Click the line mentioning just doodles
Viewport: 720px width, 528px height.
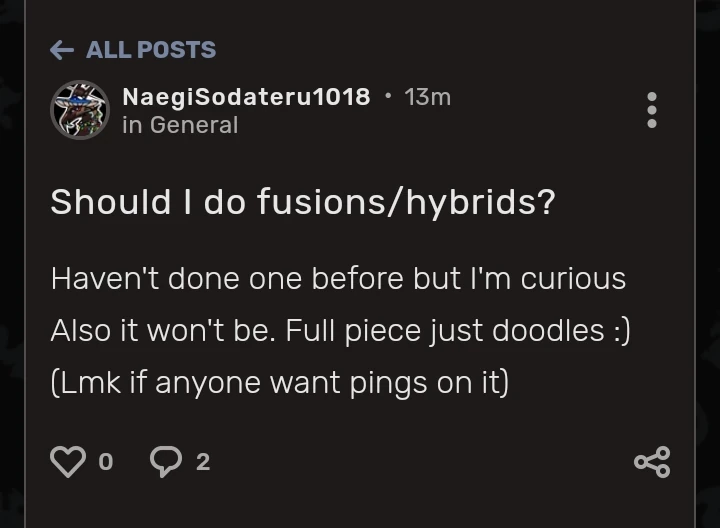340,330
